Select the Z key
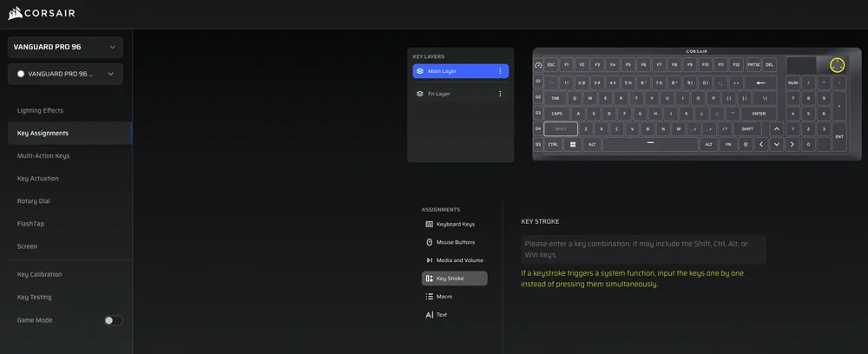The width and height of the screenshot is (868, 354). click(586, 129)
